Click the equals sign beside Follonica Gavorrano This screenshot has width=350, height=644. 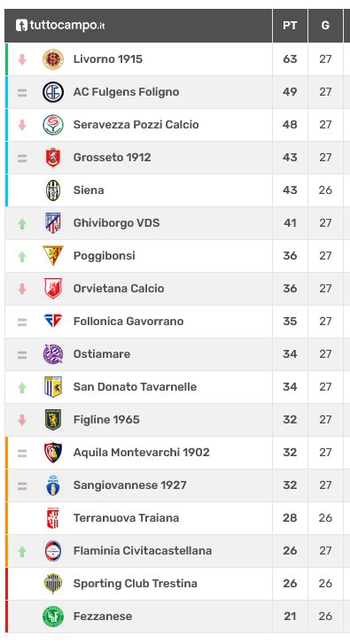(22, 322)
